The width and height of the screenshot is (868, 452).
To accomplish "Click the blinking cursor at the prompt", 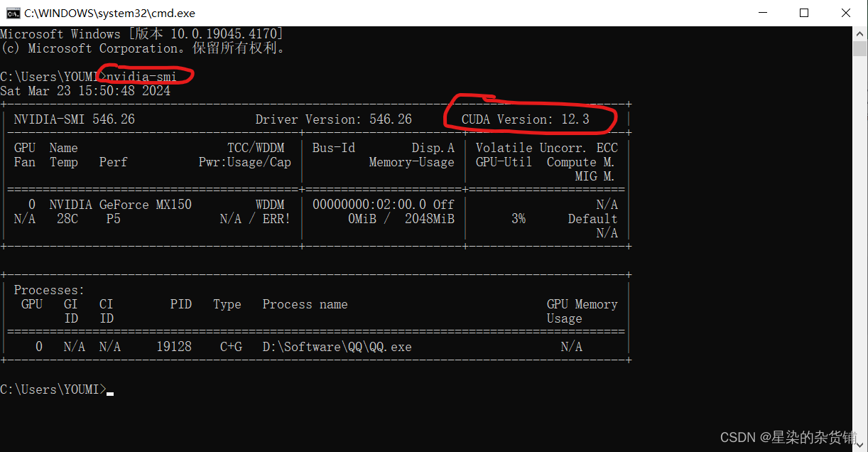I will (110, 392).
